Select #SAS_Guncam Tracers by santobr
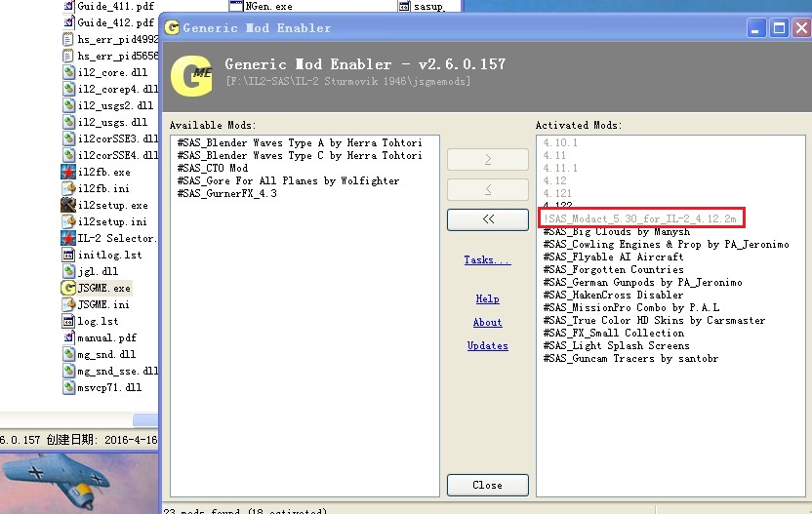This screenshot has height=514, width=812. point(630,358)
